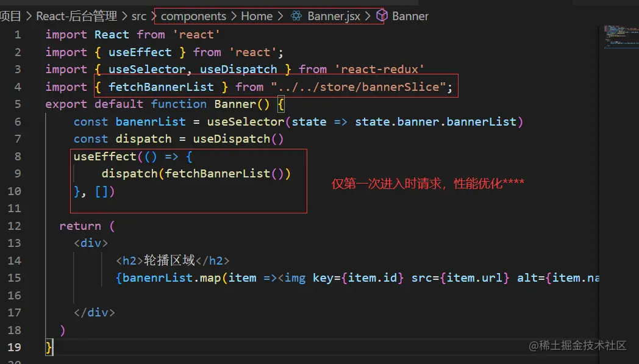The width and height of the screenshot is (639, 364).
Task: Click the 'react-redux' module string
Action: [x=379, y=70]
